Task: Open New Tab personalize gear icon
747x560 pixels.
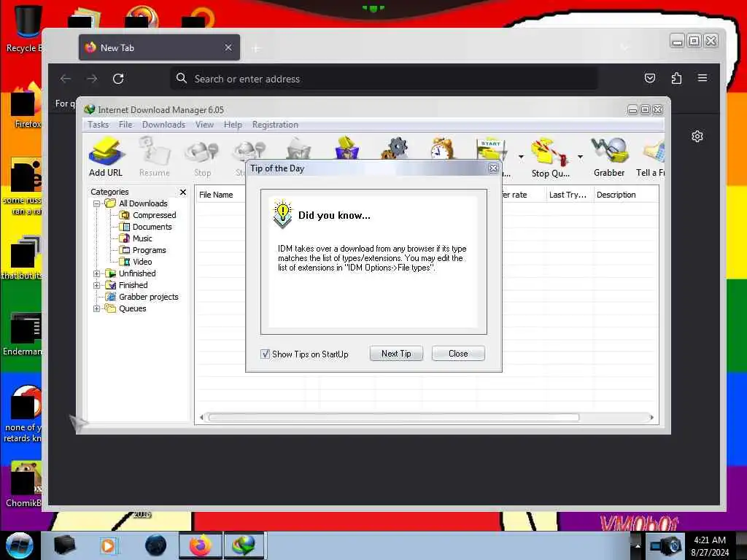Action: pos(697,136)
